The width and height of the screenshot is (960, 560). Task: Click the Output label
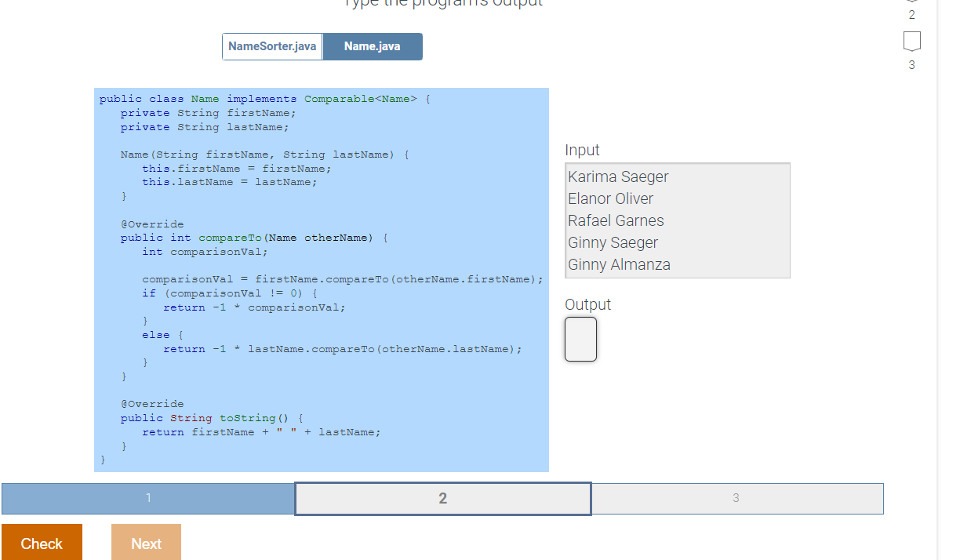[x=587, y=304]
